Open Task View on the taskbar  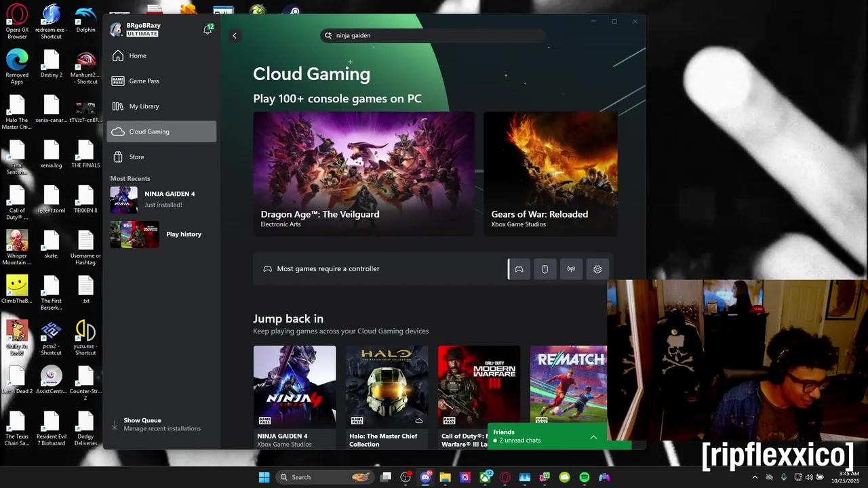pyautogui.click(x=386, y=477)
